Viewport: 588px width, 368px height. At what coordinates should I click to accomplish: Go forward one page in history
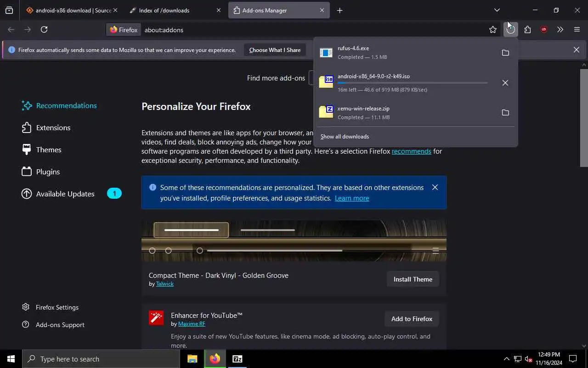pyautogui.click(x=28, y=29)
